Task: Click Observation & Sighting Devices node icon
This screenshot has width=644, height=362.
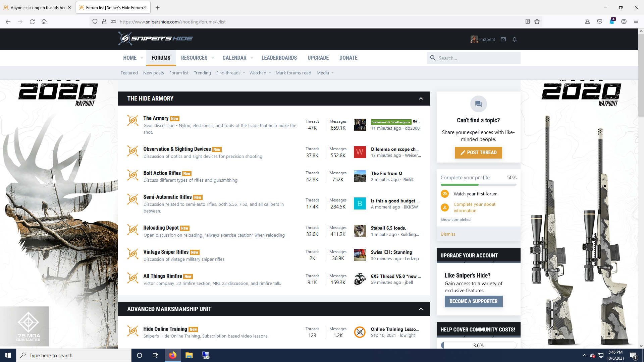Action: tap(133, 151)
